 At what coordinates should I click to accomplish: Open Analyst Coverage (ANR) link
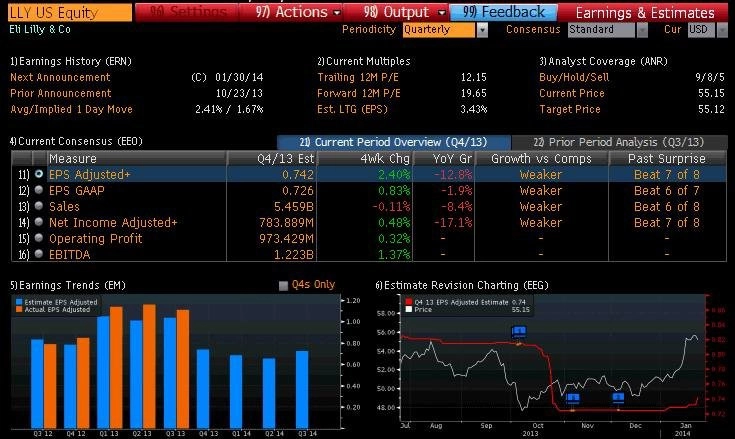pyautogui.click(x=603, y=61)
